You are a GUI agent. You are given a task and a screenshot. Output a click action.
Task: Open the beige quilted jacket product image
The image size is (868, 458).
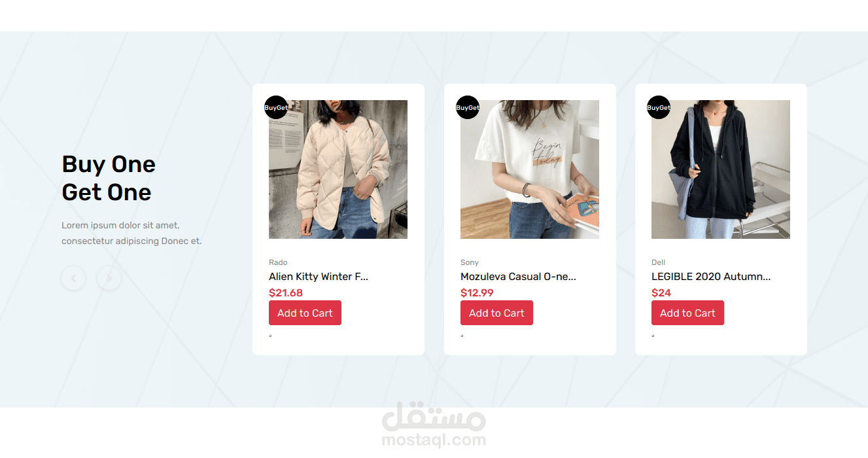[x=338, y=169]
